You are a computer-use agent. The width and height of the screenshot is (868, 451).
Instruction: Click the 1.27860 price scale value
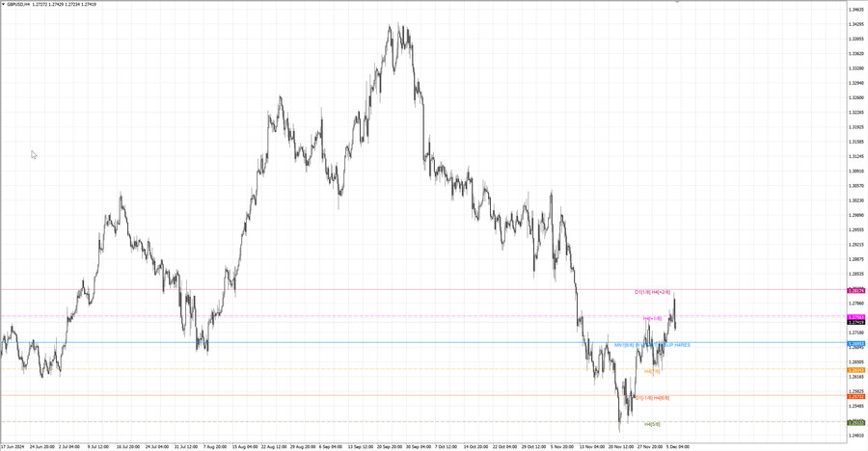tap(855, 303)
